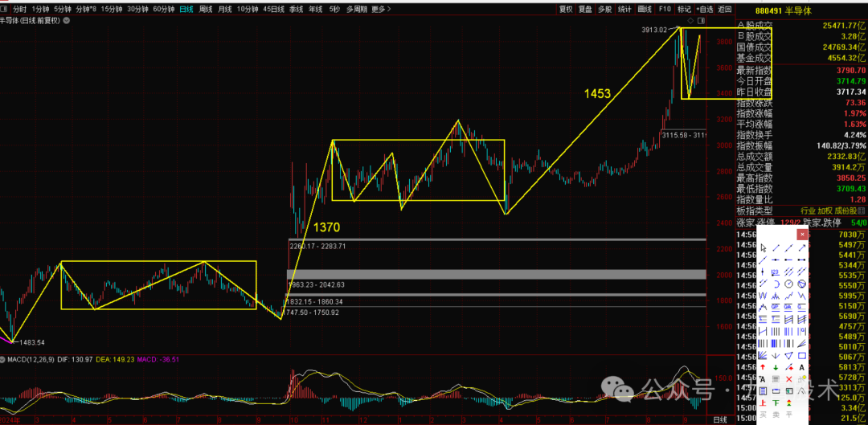The image size is (868, 425).
Task: Open the MACD indicator settings icon
Action: 3,360
